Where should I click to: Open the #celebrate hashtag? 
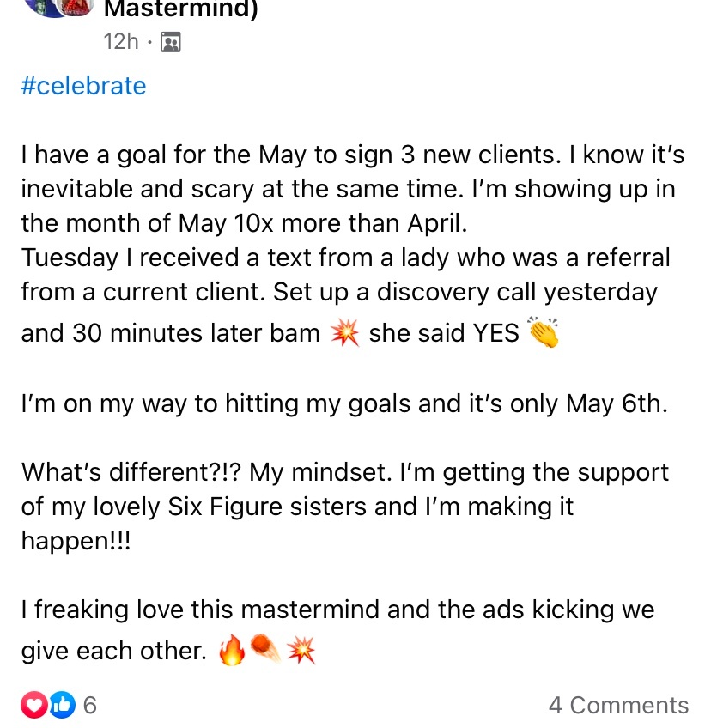tap(83, 86)
